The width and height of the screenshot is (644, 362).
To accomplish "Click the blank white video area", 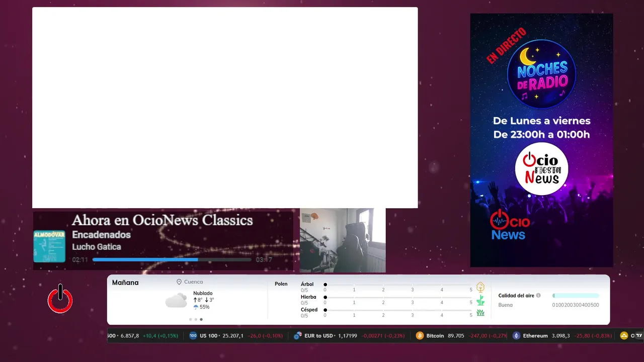I will 225,108.
